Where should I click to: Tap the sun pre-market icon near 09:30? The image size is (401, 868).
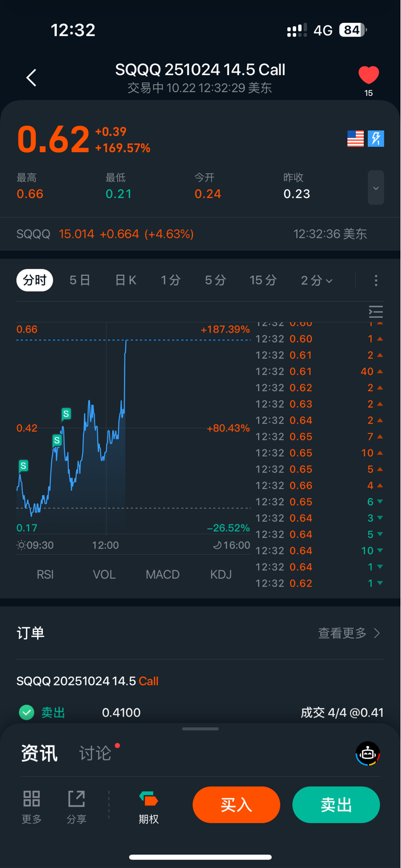coord(21,545)
